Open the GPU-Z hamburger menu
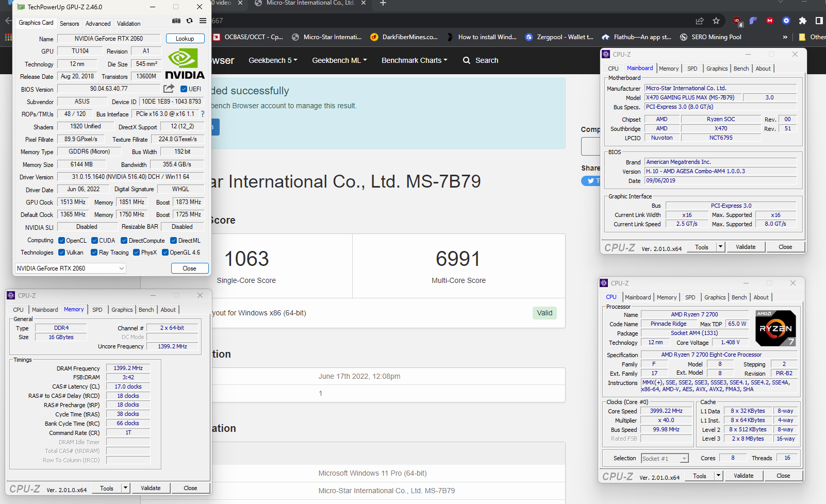This screenshot has width=826, height=504. pos(203,21)
